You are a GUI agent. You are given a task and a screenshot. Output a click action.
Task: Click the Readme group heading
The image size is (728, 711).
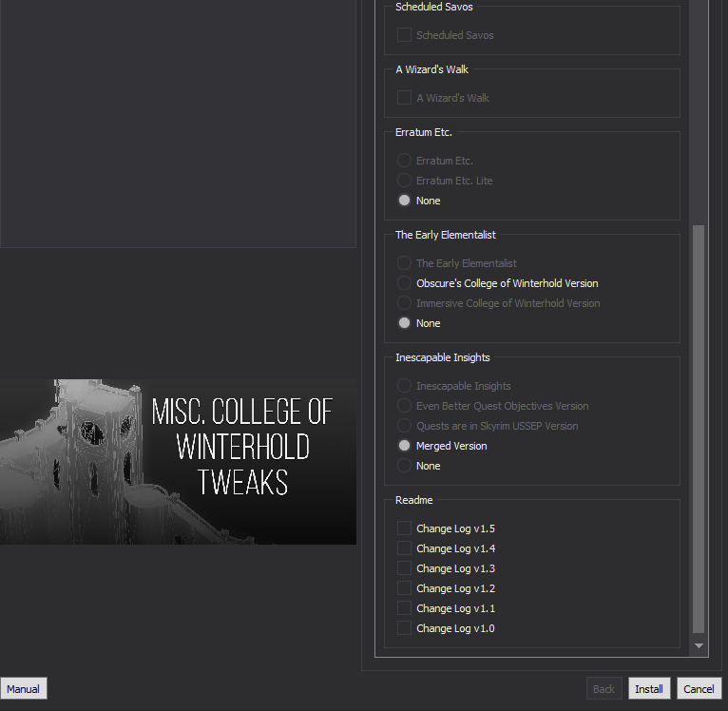click(413, 500)
